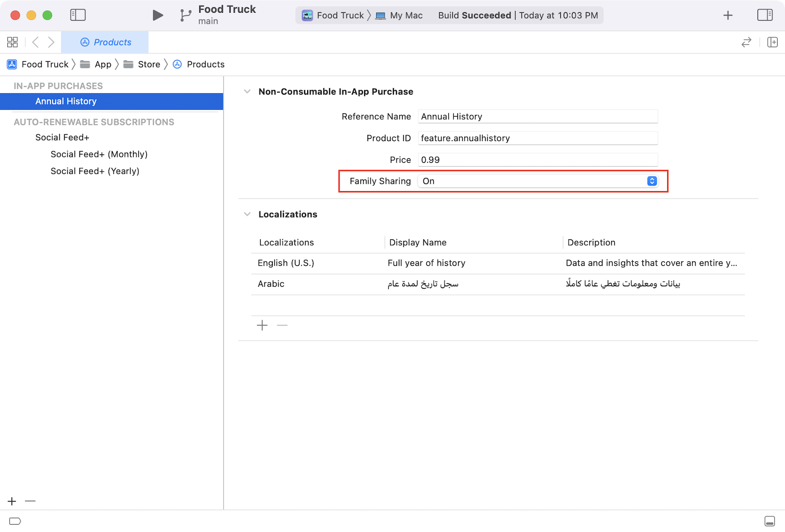This screenshot has height=532, width=785.
Task: Click the Run (play) button
Action: [157, 15]
